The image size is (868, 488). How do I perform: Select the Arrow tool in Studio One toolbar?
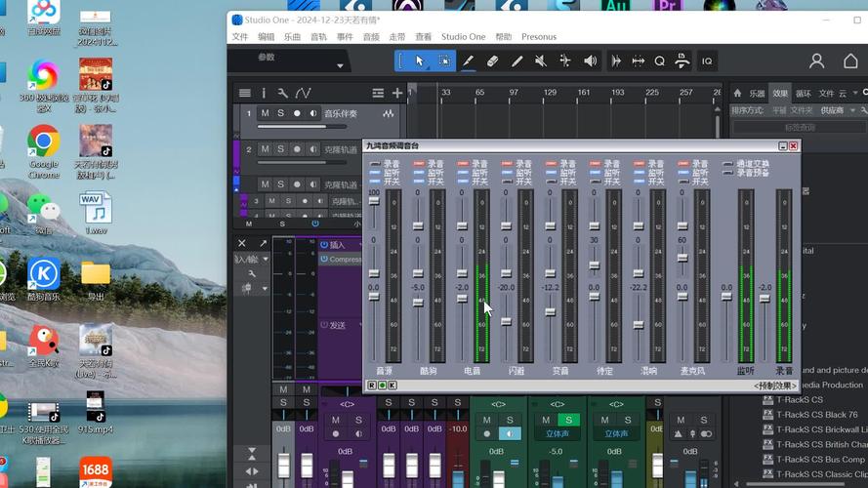(x=419, y=61)
